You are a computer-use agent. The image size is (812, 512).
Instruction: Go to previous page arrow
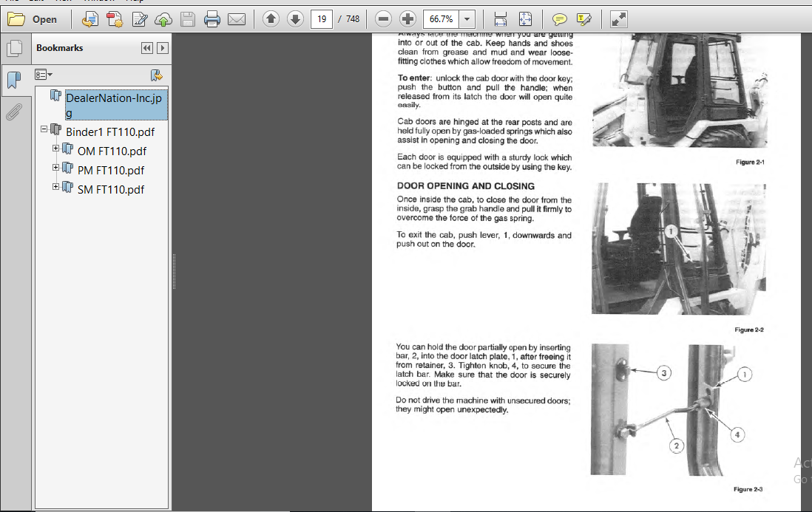[x=271, y=19]
